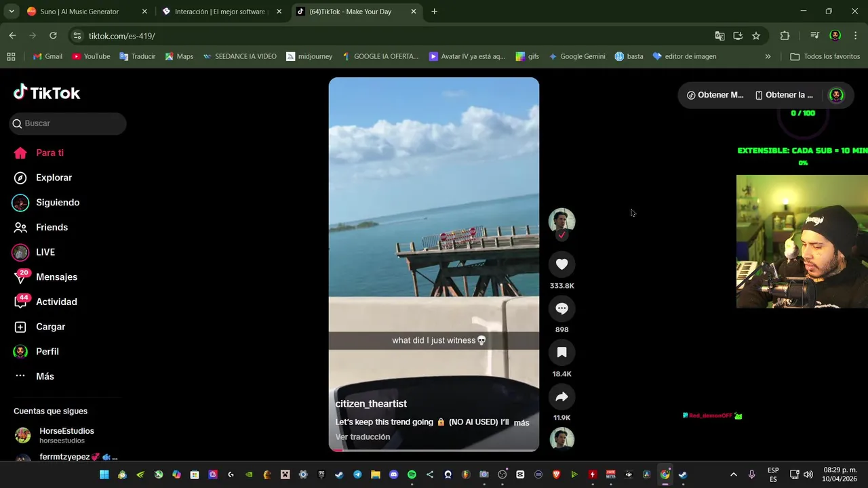
Task: Open Google Gemini bookmark
Action: pos(576,56)
